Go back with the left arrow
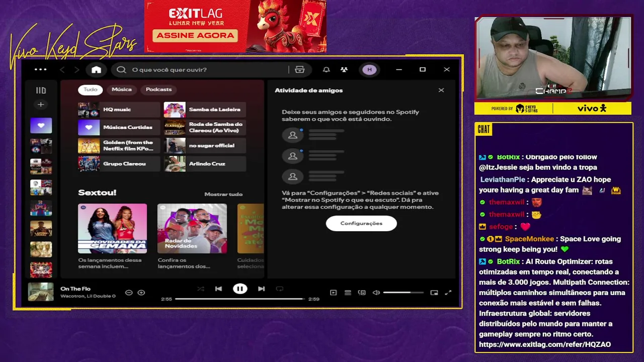The image size is (644, 362). point(62,69)
